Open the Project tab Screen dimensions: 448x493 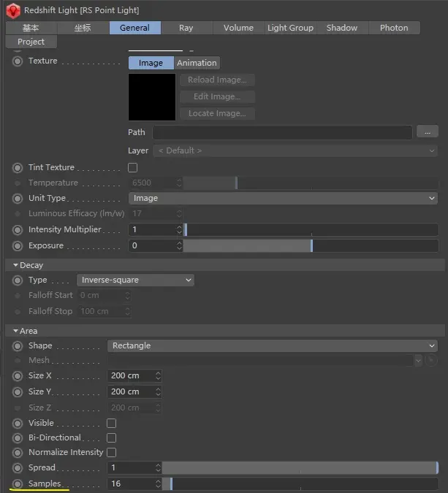point(31,42)
